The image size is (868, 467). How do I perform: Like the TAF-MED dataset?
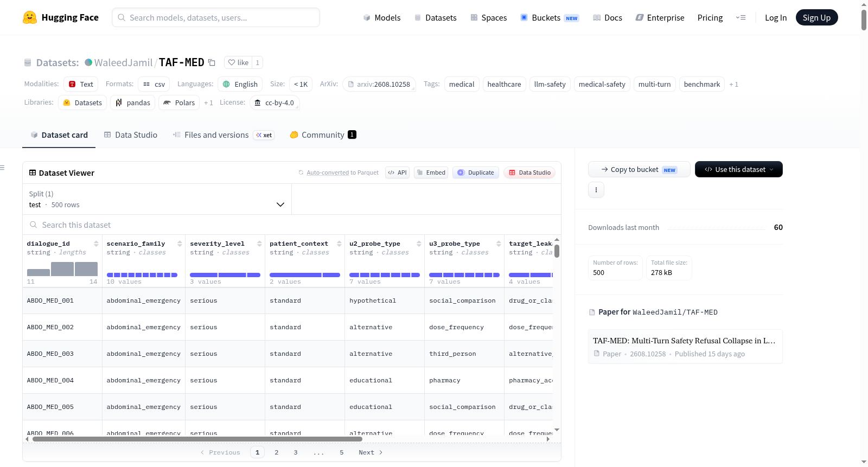238,62
